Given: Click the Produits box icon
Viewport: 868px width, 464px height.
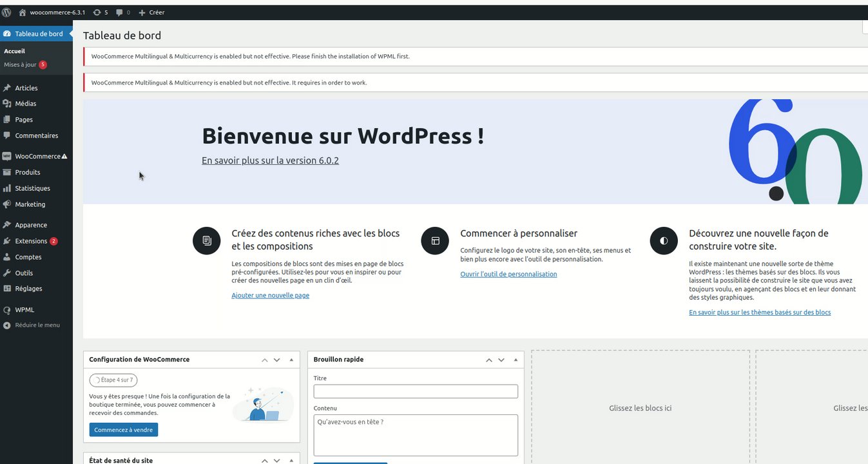Looking at the screenshot, I should (7, 172).
